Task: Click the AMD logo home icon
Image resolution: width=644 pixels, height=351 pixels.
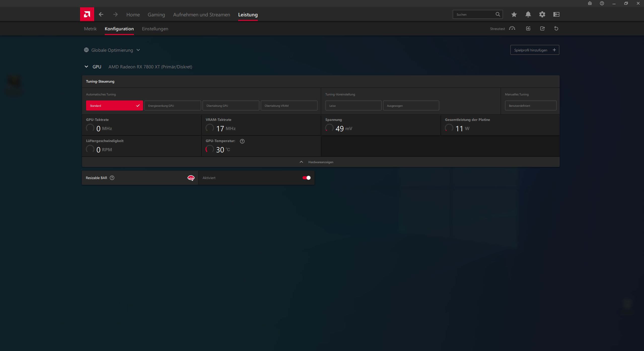Action: tap(87, 14)
